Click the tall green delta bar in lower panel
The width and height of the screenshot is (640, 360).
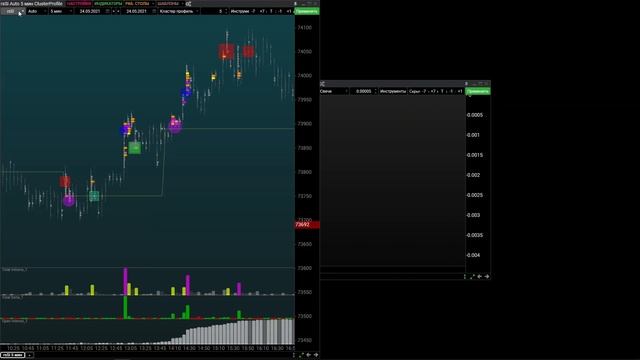pos(125,307)
